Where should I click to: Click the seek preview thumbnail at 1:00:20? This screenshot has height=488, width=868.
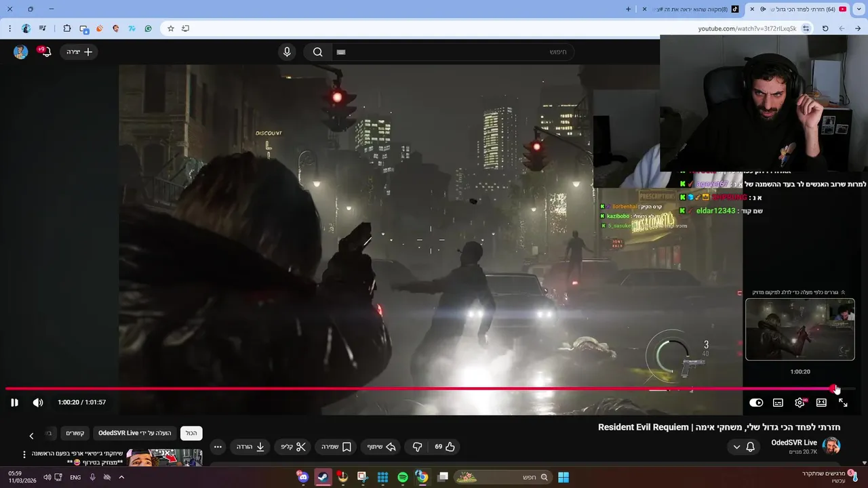800,329
